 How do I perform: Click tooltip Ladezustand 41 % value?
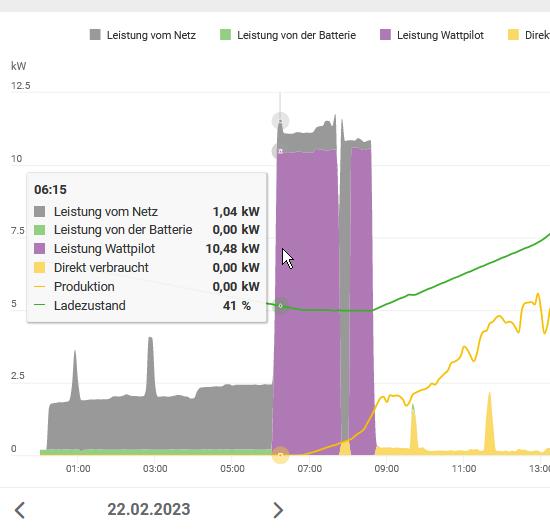[237, 306]
